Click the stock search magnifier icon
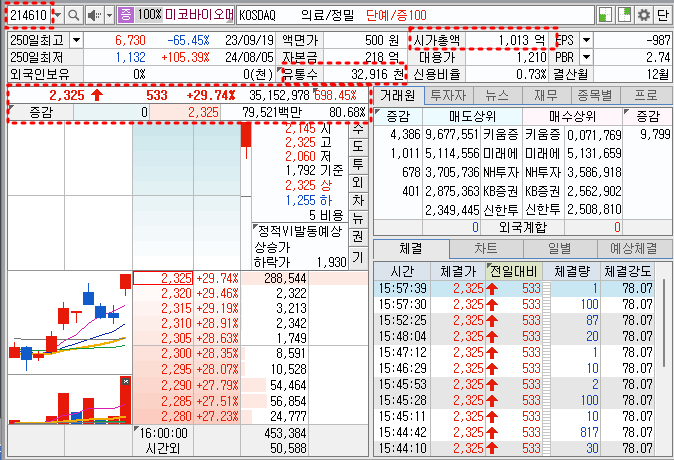 click(x=74, y=15)
